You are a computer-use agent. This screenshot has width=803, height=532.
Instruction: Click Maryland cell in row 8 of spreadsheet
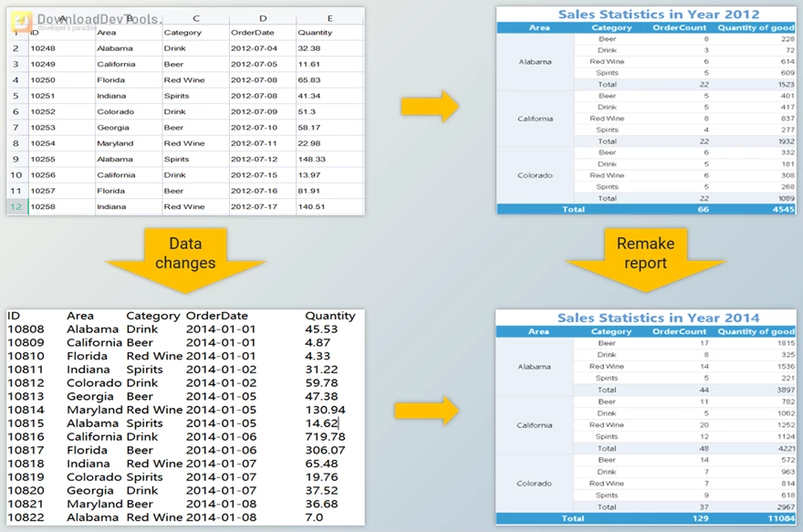129,143
